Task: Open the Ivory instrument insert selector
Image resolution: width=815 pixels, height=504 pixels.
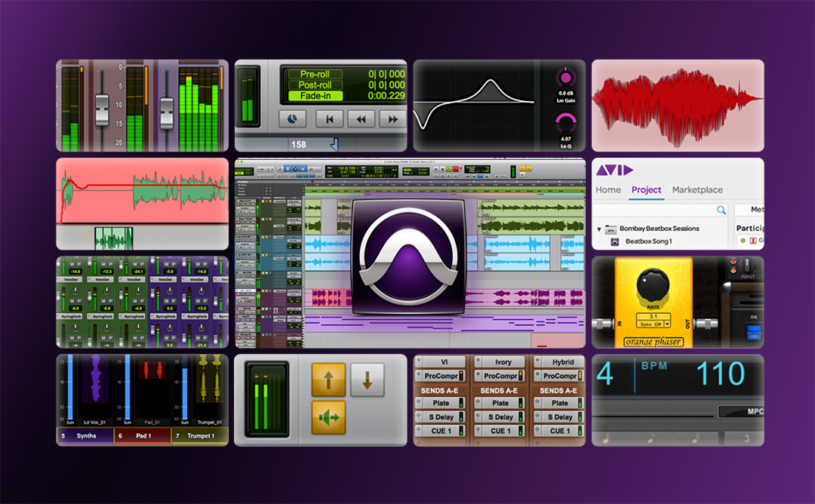Action: pyautogui.click(x=503, y=362)
